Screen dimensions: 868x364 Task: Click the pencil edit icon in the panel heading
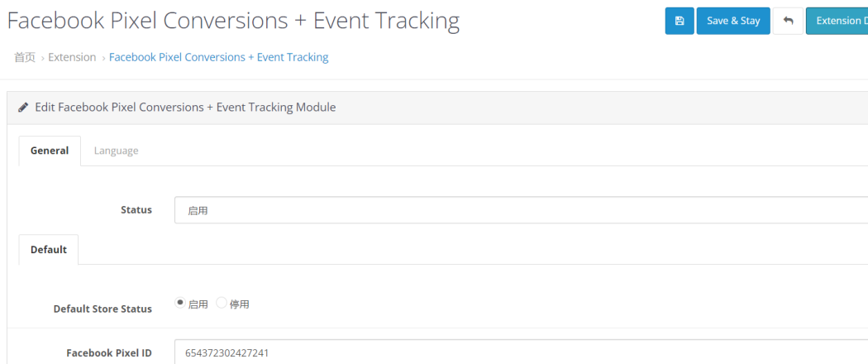pyautogui.click(x=22, y=108)
